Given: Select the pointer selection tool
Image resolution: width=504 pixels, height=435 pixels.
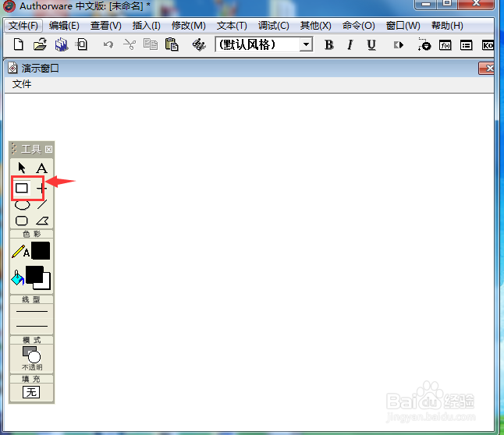Looking at the screenshot, I should [22, 168].
